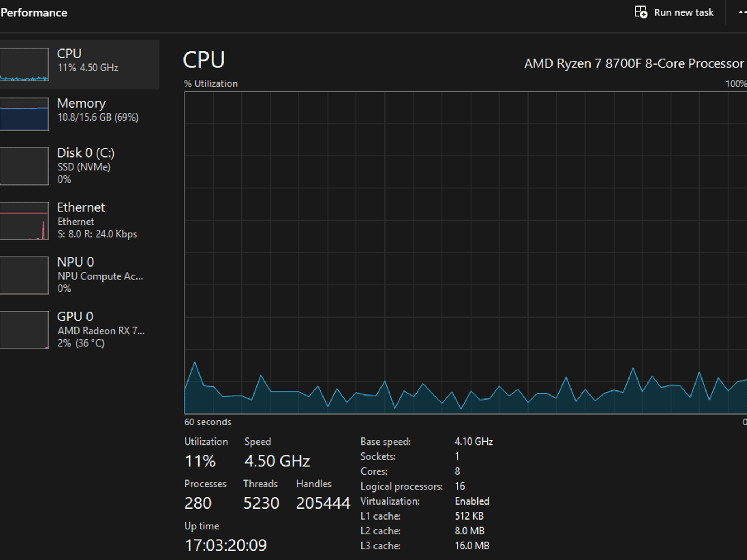Open the more options ellipsis menu
The height and width of the screenshot is (560, 747).
[743, 12]
